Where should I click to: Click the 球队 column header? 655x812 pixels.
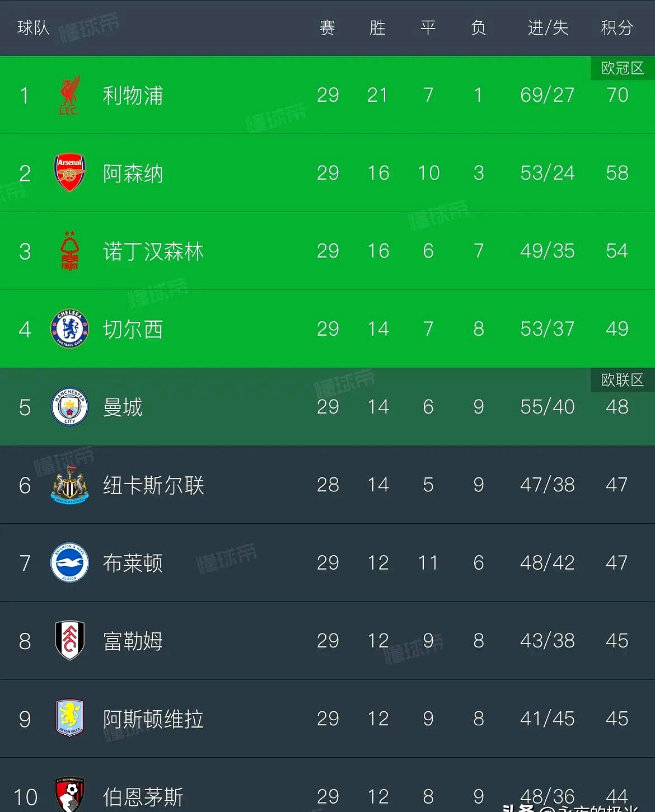33,27
